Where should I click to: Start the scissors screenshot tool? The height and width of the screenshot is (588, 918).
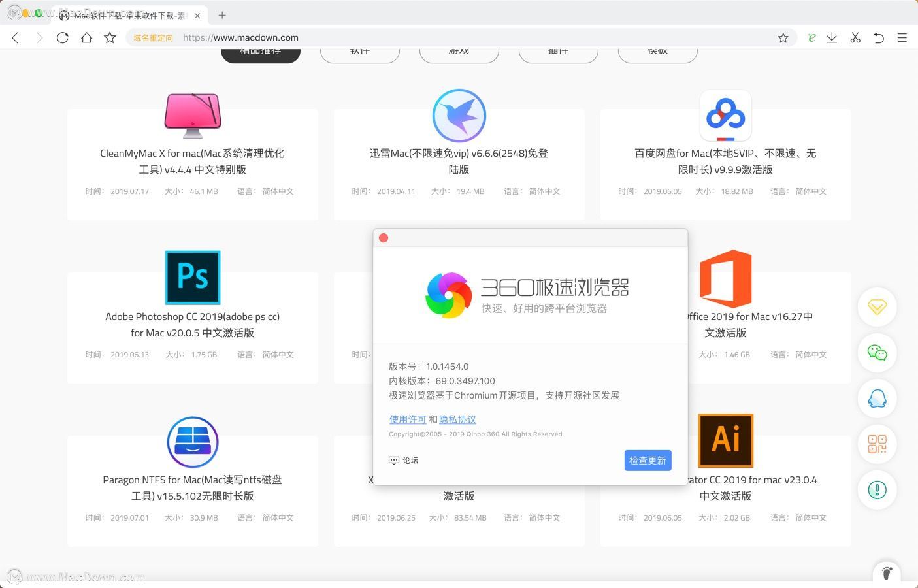tap(855, 38)
